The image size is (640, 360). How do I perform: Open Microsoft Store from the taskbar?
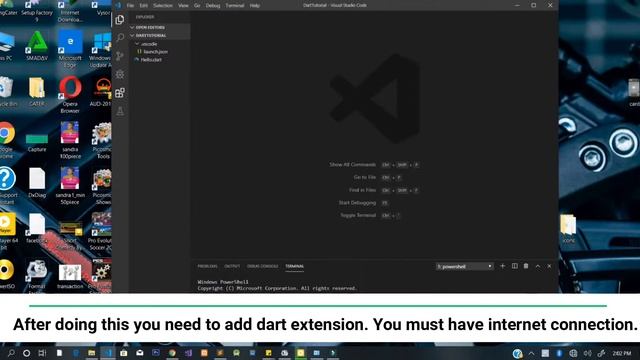coord(124,353)
